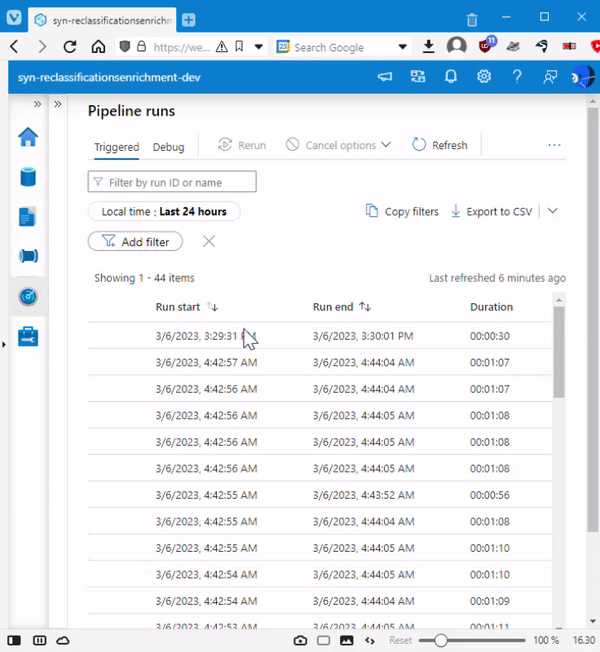600x652 pixels.
Task: Clear filters with the X button
Action: tap(209, 241)
